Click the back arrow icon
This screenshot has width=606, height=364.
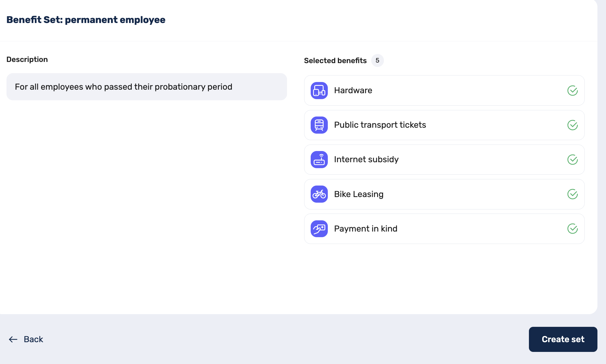13,339
